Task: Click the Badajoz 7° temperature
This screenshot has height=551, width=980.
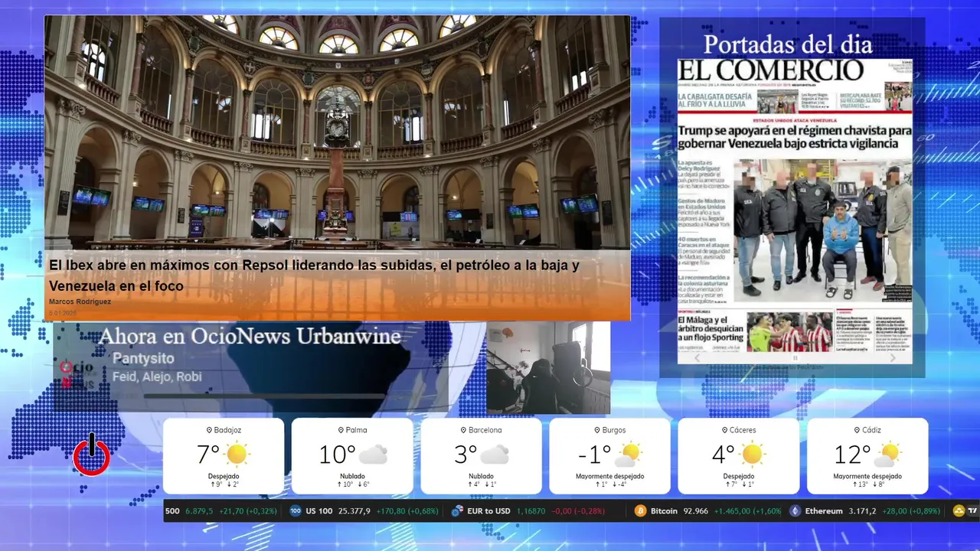Action: (208, 455)
